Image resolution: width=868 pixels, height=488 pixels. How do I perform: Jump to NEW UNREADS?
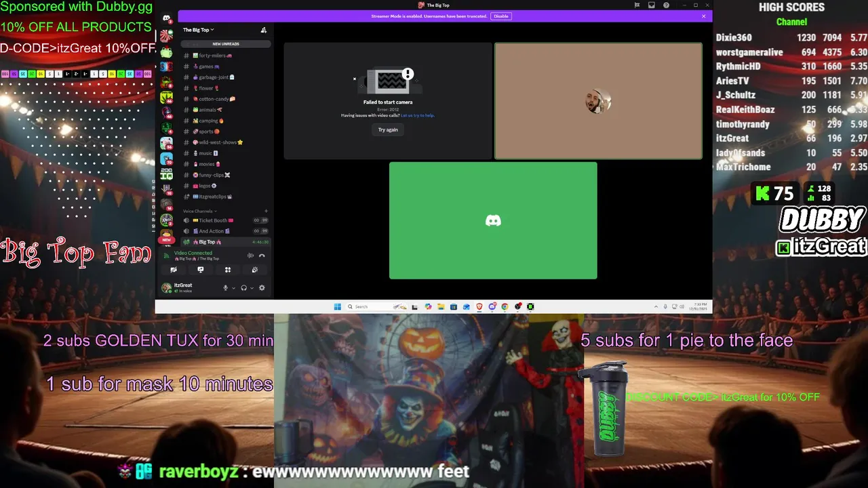tap(226, 44)
